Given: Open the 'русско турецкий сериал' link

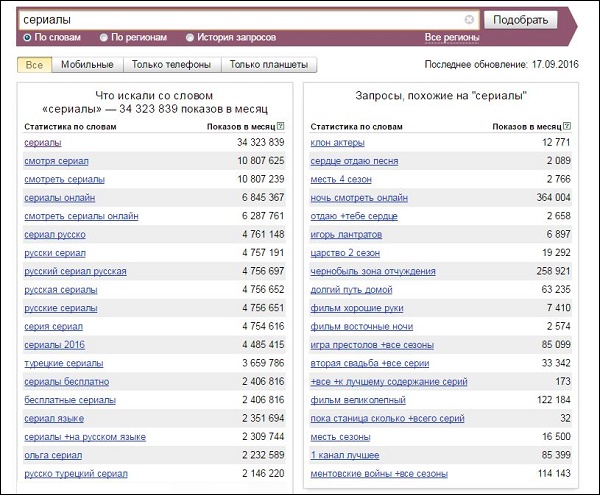Looking at the screenshot, I should (76, 474).
